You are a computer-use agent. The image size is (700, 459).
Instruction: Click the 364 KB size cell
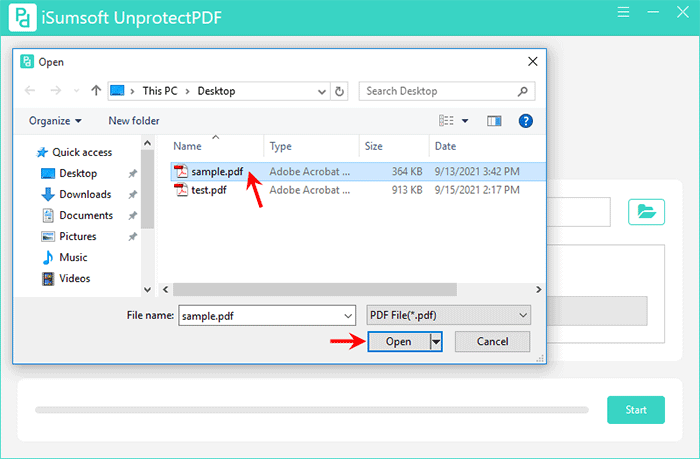407,171
